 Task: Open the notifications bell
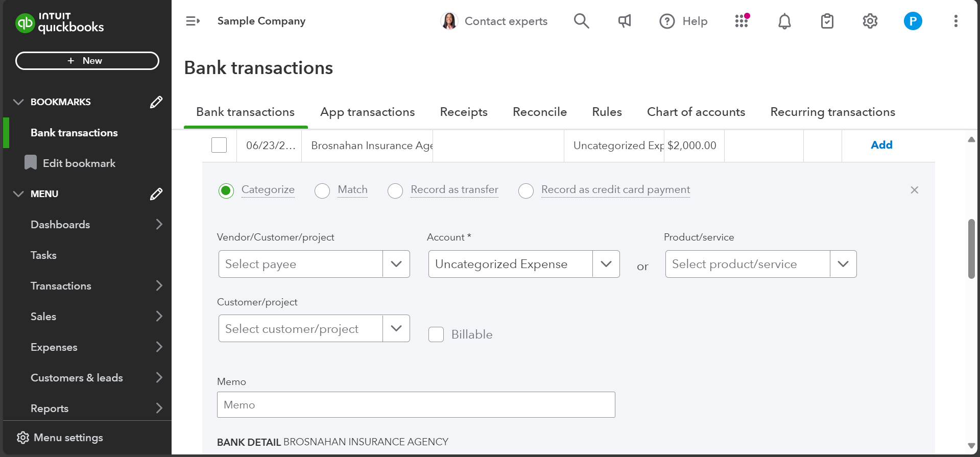click(784, 21)
